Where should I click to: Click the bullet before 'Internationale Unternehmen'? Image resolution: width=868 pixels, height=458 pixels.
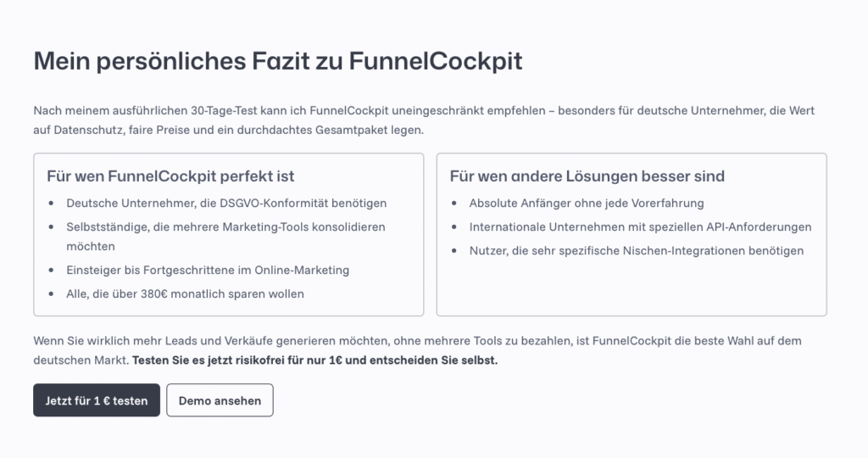454,227
